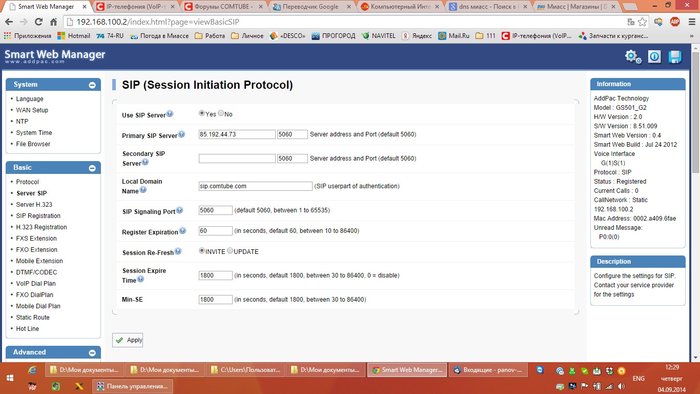Screen dimensions: 700x394
Task: Click the page vertical scrollbar
Action: (x=696, y=202)
